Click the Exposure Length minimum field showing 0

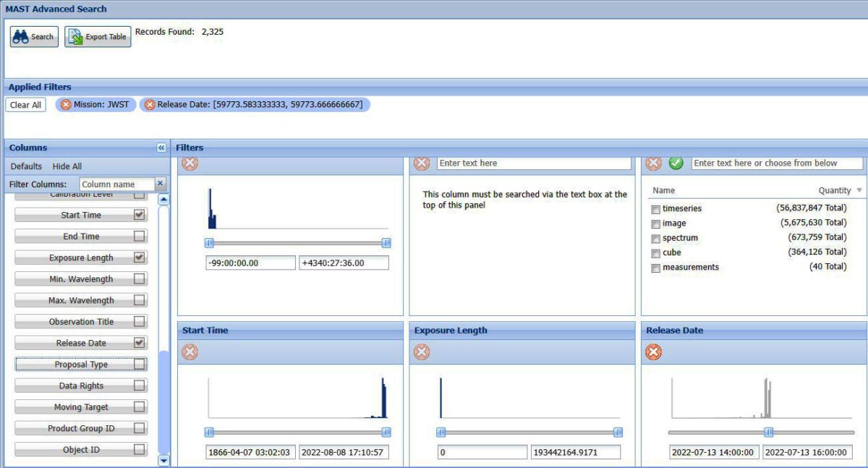tap(482, 452)
